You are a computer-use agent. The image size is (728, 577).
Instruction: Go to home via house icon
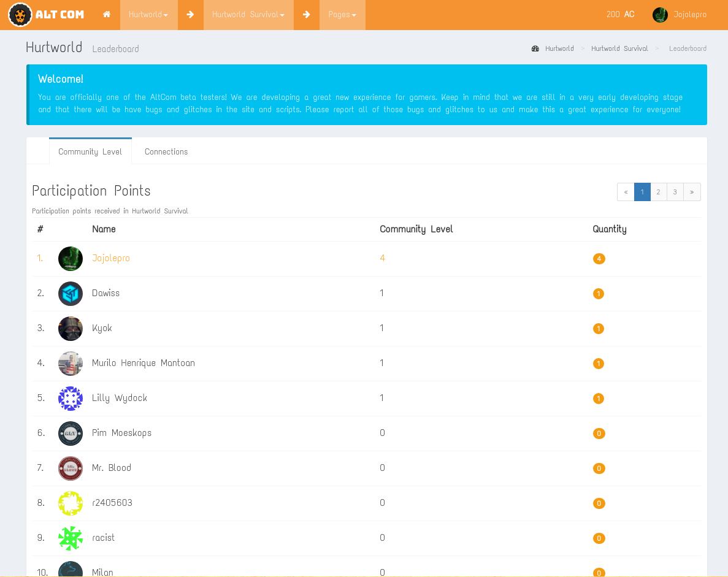107,15
